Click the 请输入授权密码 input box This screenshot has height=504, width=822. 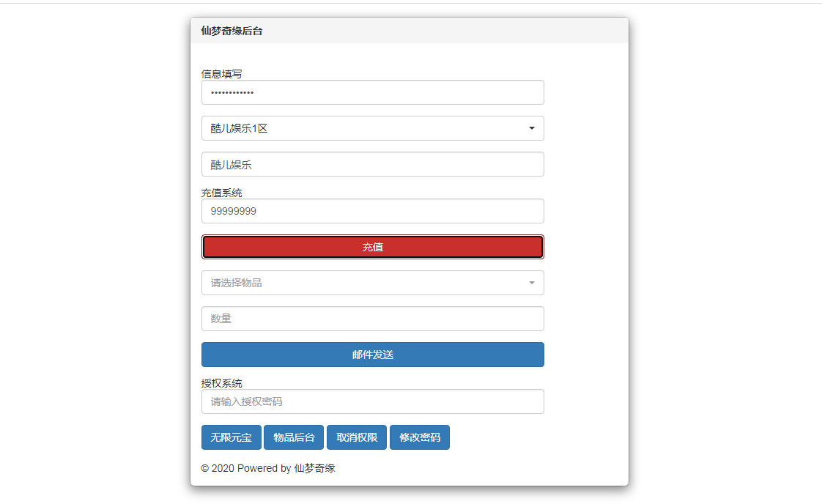tap(372, 401)
